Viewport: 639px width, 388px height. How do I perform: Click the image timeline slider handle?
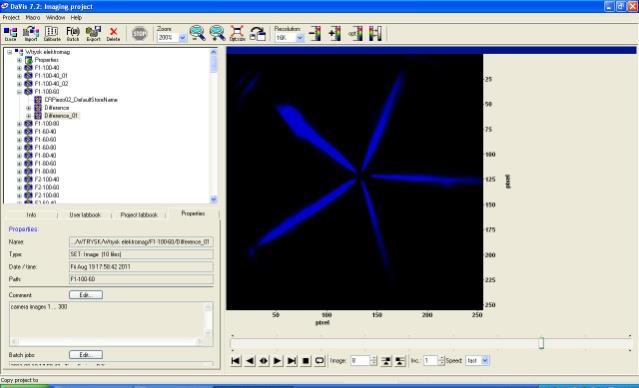[541, 343]
